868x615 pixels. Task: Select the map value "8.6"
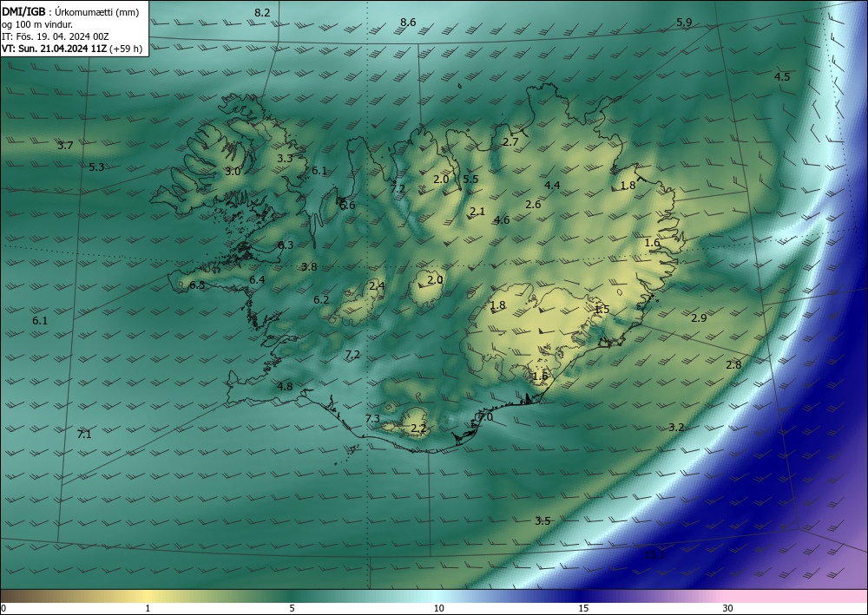coord(408,23)
